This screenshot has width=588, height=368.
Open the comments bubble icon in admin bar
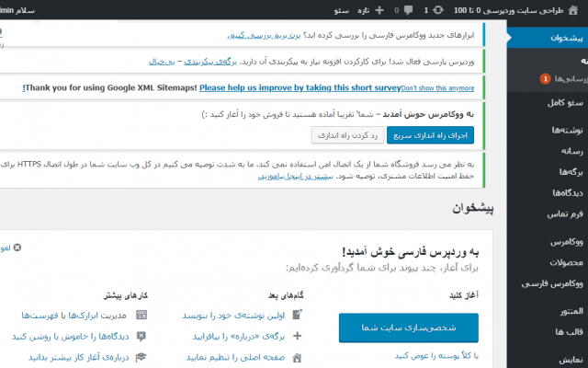coord(408,10)
